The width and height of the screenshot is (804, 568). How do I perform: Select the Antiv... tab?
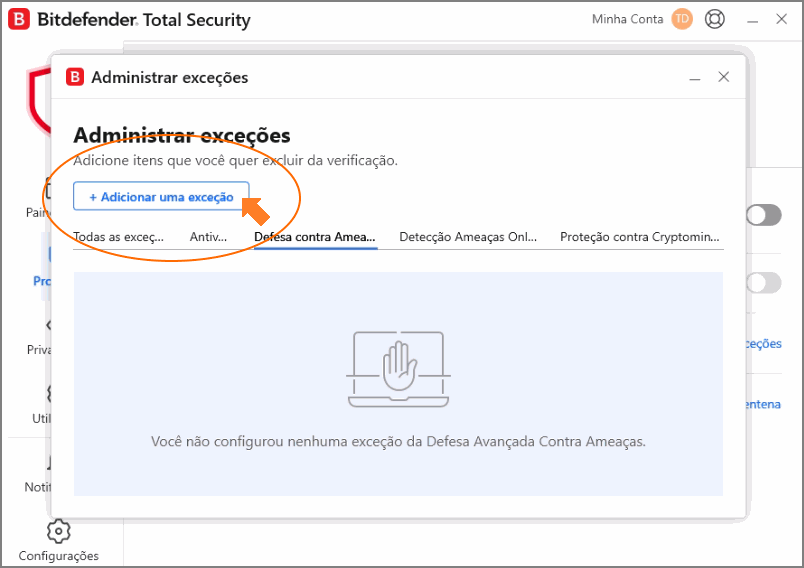208,237
